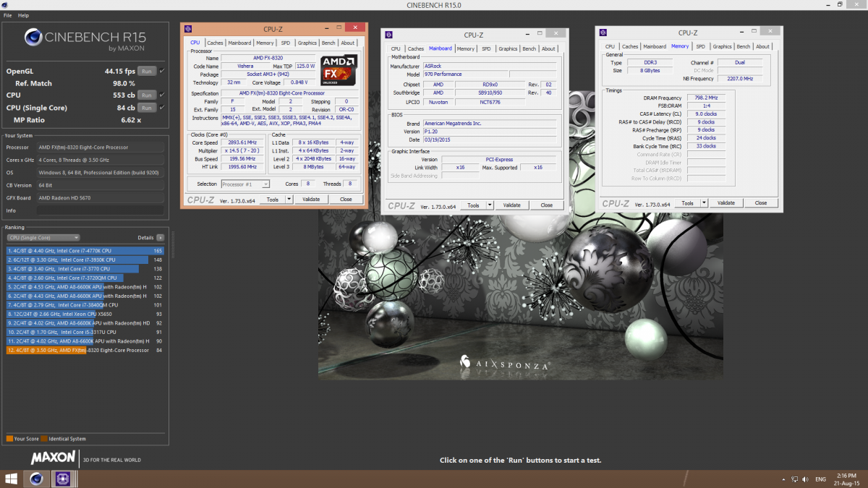Switch to SPD tab in the Mainboard window

[x=486, y=48]
